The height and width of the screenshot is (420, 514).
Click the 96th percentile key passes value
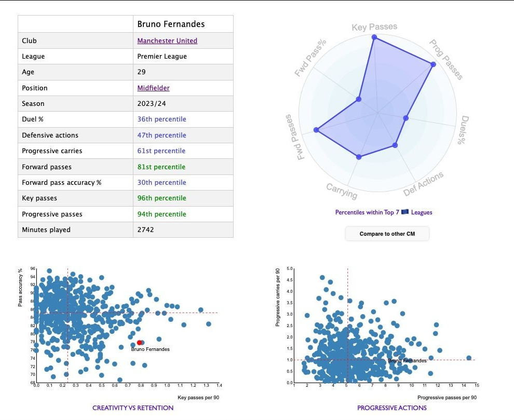161,198
